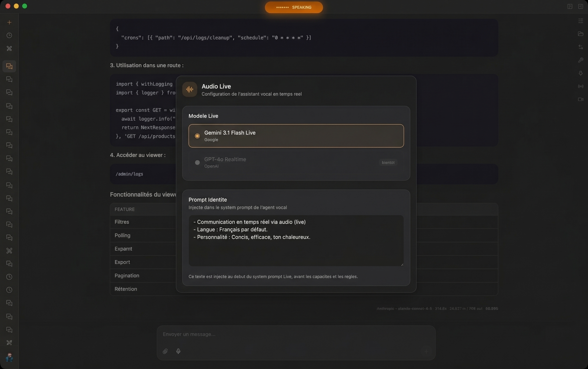The image size is (588, 369).
Task: Click the 'export const GET' code line
Action: [x=145, y=110]
